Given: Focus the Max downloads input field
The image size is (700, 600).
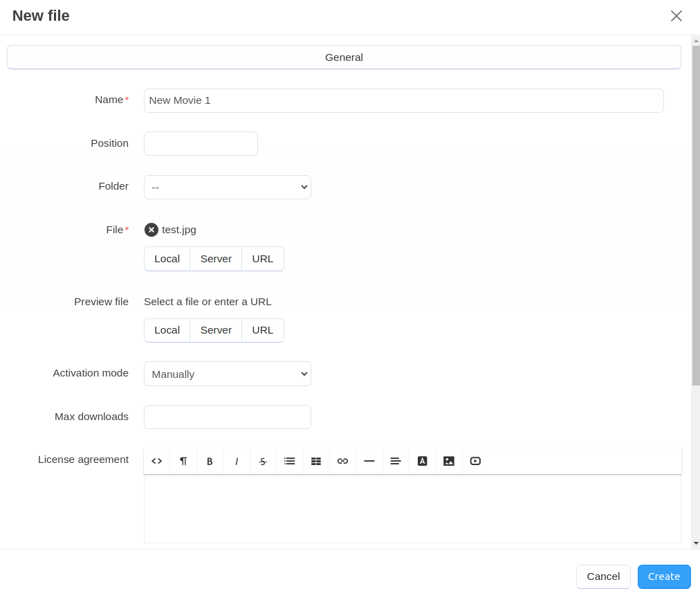Looking at the screenshot, I should [x=228, y=417].
